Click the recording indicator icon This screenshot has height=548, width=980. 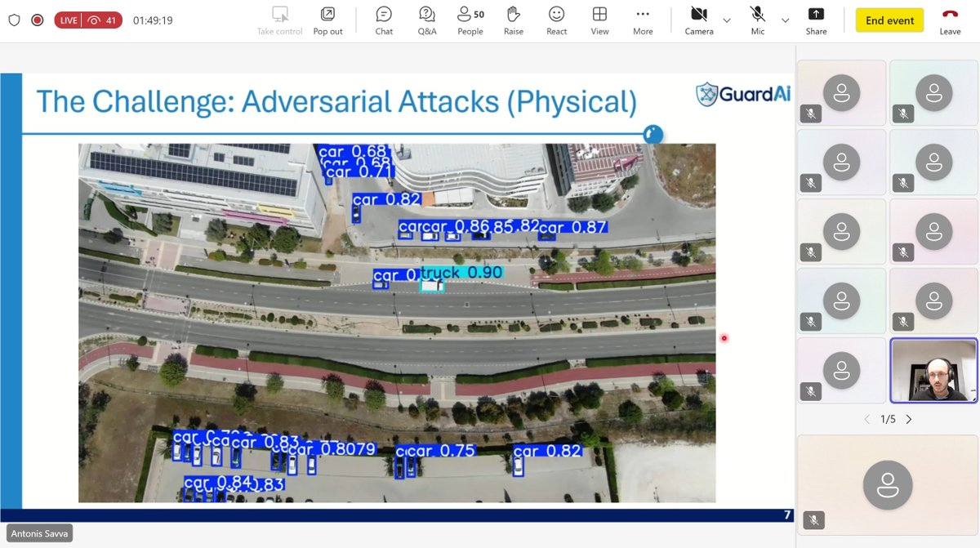coord(37,20)
